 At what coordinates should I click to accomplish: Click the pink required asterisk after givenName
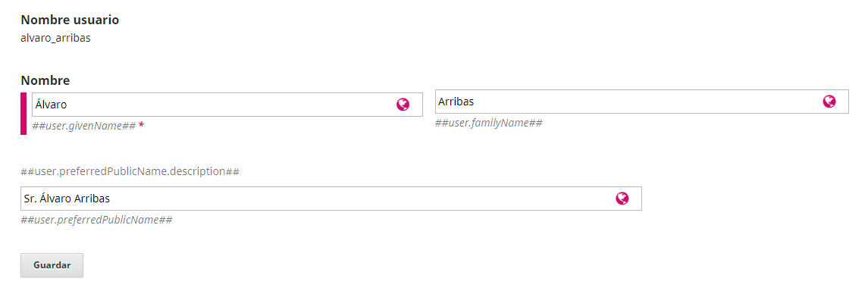141,126
